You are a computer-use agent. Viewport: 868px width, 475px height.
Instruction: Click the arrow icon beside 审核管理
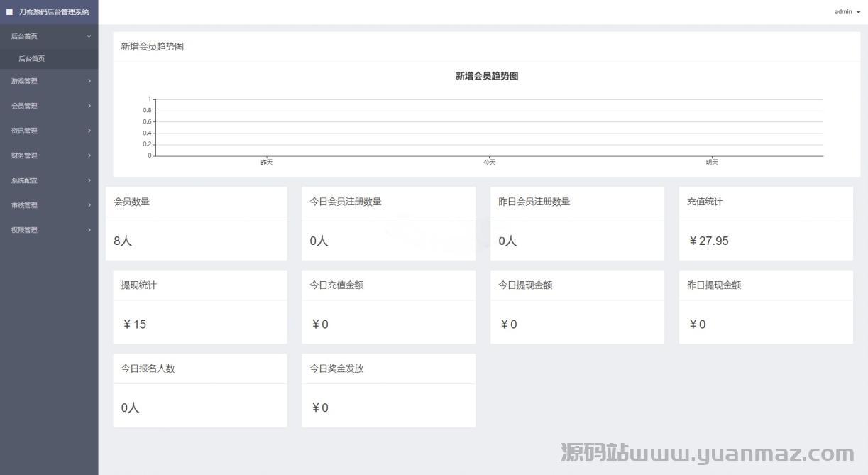(89, 205)
